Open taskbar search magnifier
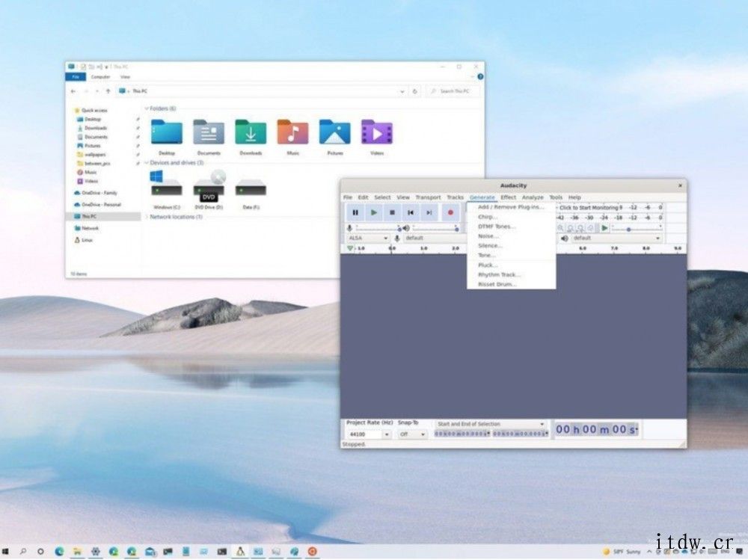748x560 pixels. [22, 552]
